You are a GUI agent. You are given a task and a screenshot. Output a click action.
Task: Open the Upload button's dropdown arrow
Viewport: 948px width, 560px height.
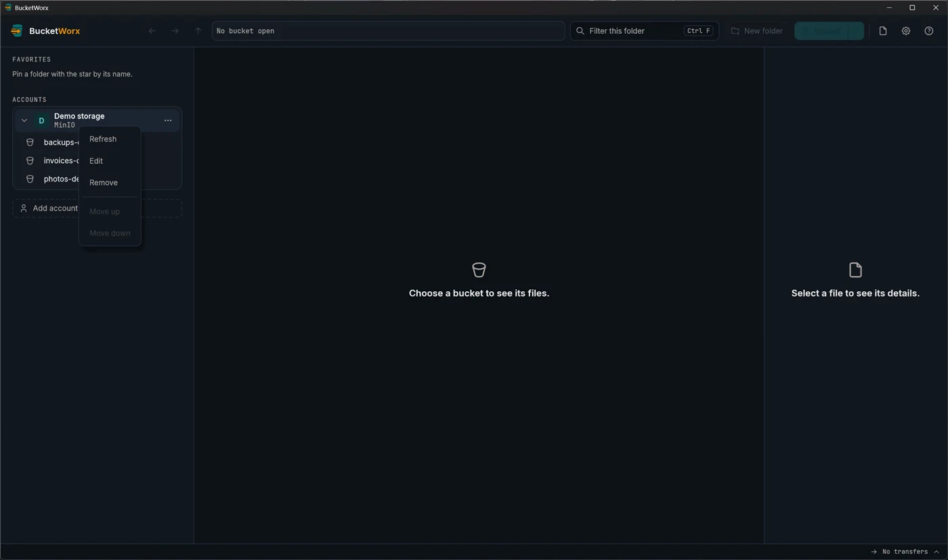[857, 31]
